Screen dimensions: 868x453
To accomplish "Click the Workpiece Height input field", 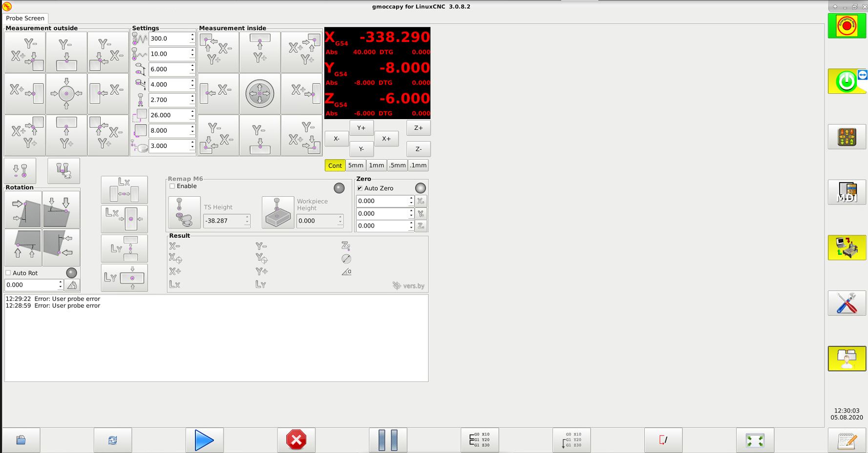I will [317, 221].
